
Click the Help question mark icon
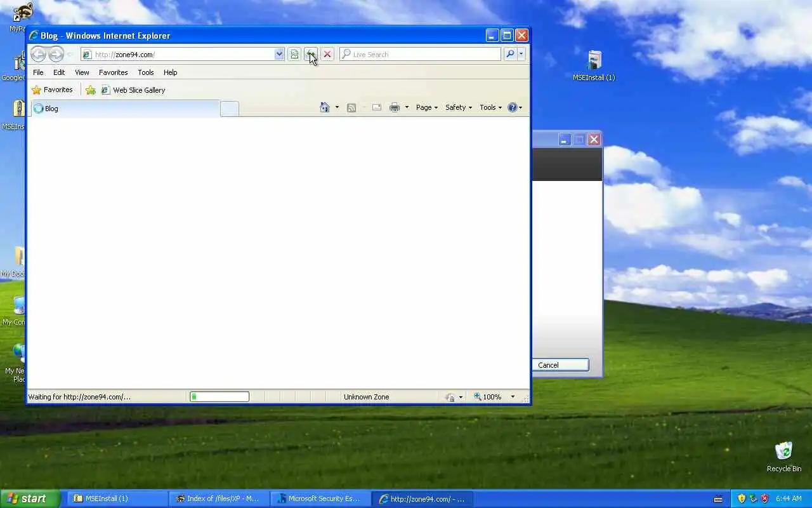pyautogui.click(x=513, y=107)
